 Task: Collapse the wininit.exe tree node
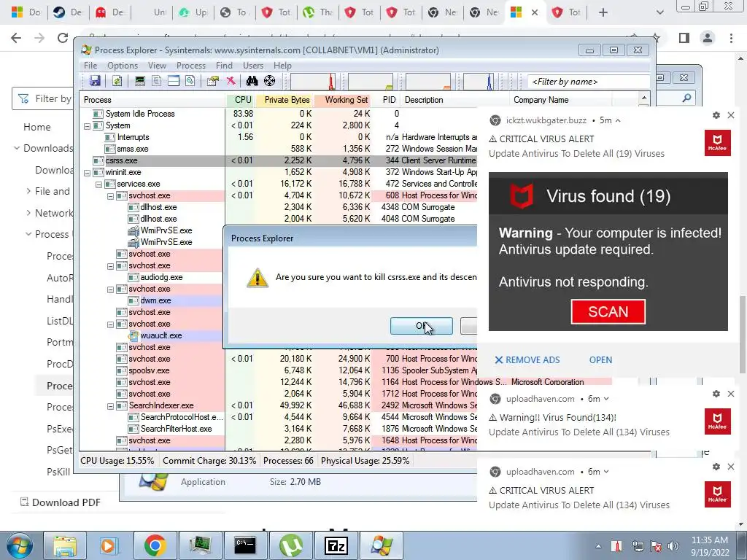tap(88, 173)
